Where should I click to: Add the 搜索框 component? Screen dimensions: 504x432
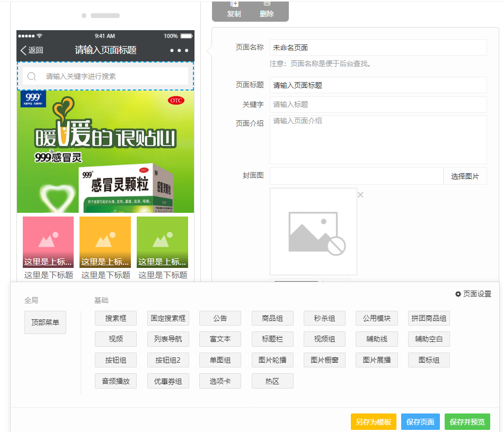pos(116,318)
